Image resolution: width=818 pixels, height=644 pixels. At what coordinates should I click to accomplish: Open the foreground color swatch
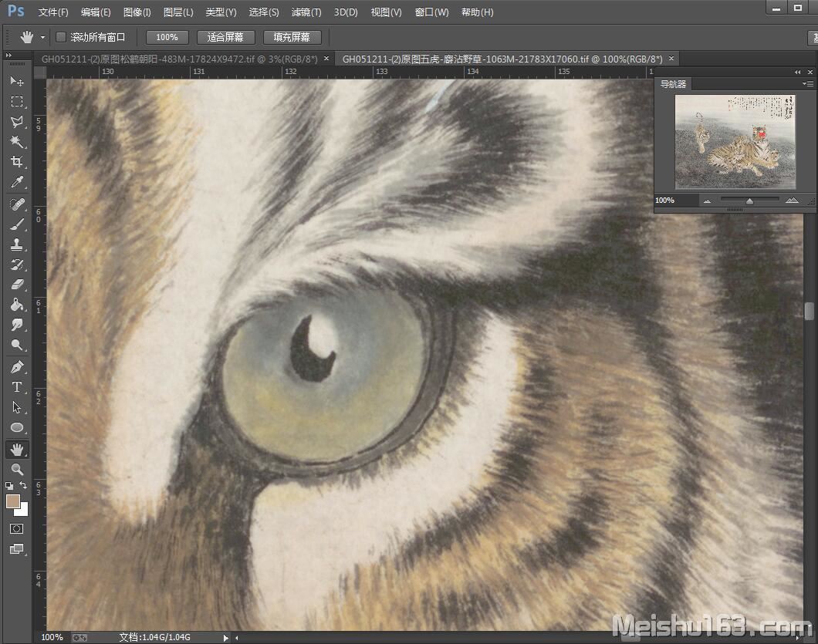click(12, 501)
